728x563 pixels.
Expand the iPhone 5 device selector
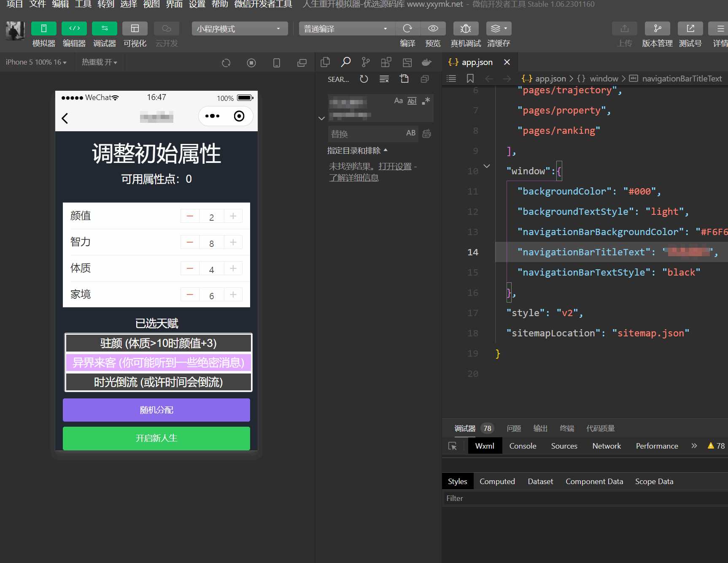coord(36,62)
